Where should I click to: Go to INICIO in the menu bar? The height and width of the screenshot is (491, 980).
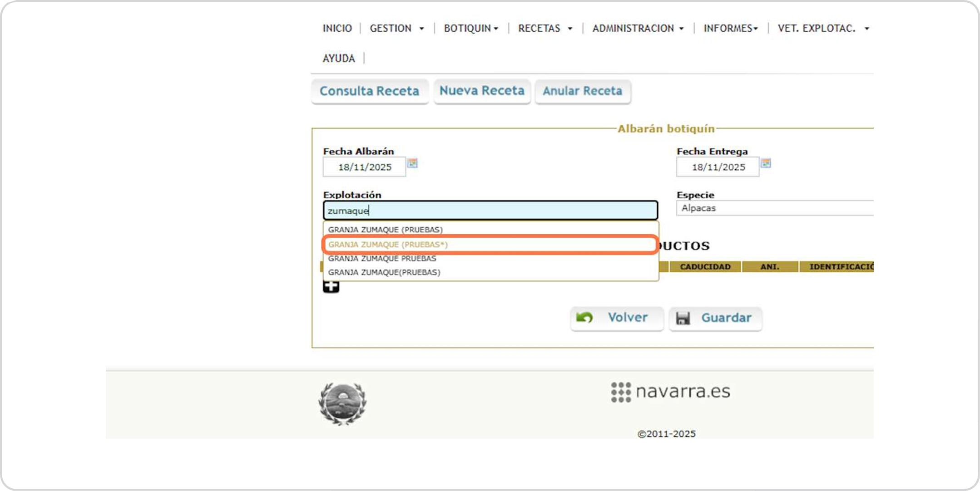[x=337, y=28]
